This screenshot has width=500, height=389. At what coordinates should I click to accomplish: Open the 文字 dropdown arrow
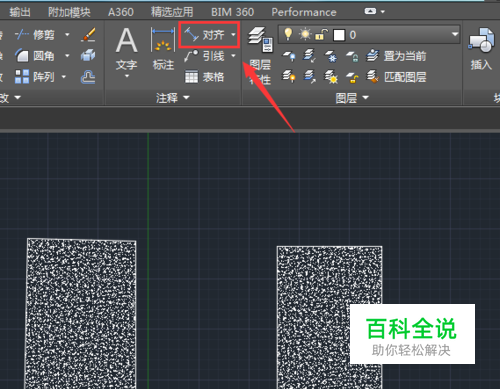(x=127, y=76)
